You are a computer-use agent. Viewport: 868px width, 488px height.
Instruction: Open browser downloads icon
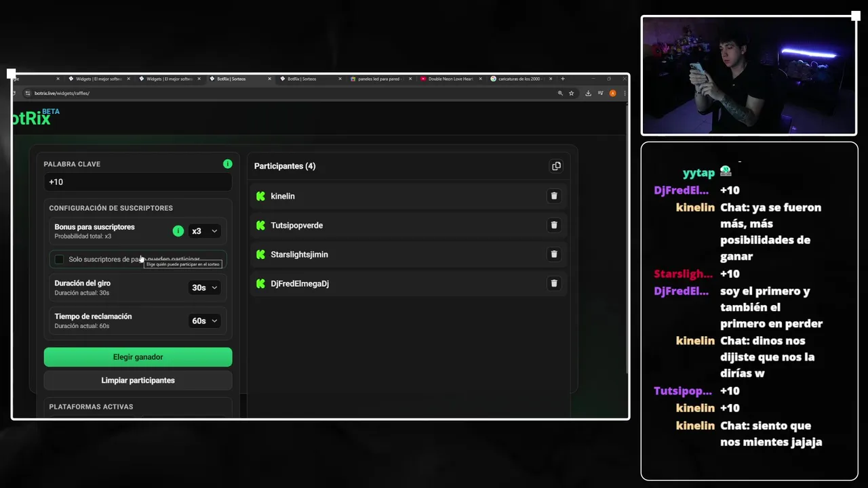click(588, 93)
